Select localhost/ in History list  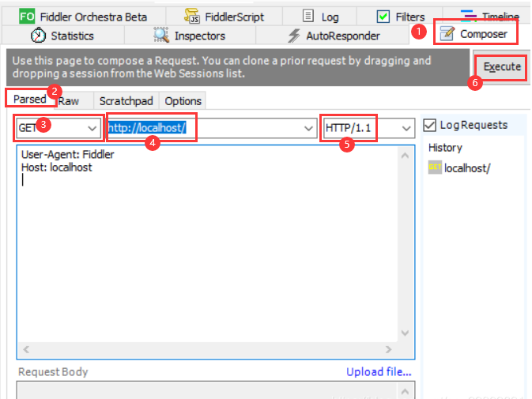pyautogui.click(x=458, y=168)
